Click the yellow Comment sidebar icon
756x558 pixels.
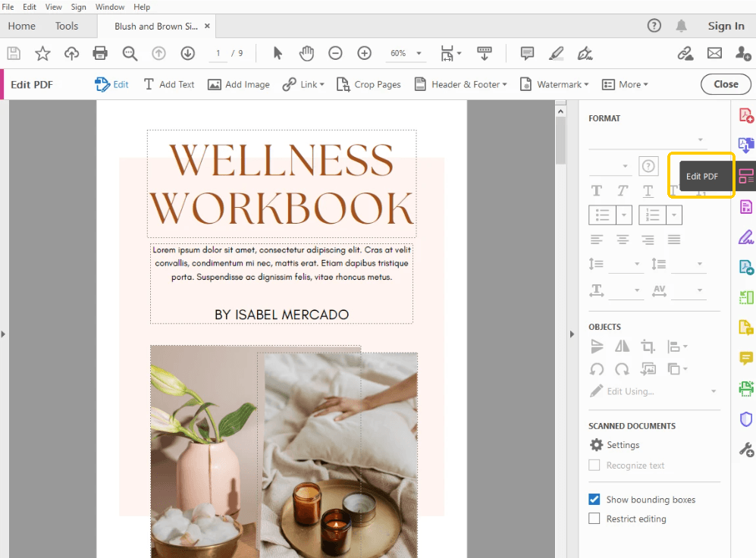click(x=746, y=358)
